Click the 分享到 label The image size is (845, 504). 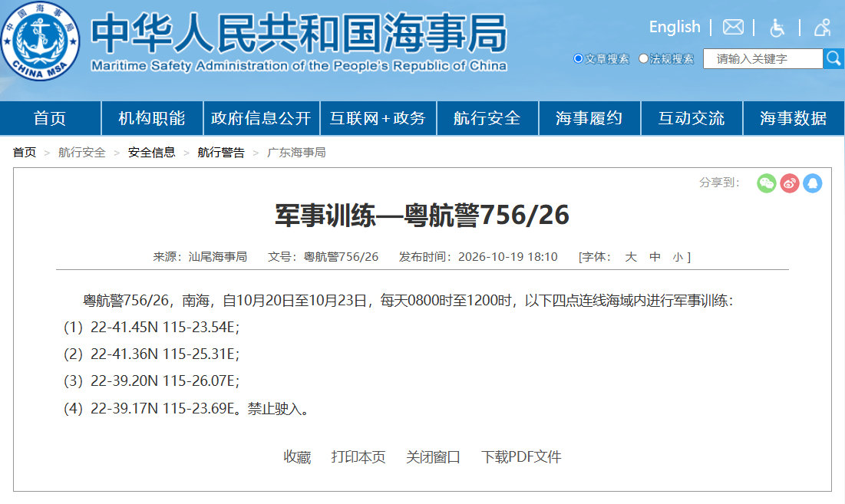(720, 183)
